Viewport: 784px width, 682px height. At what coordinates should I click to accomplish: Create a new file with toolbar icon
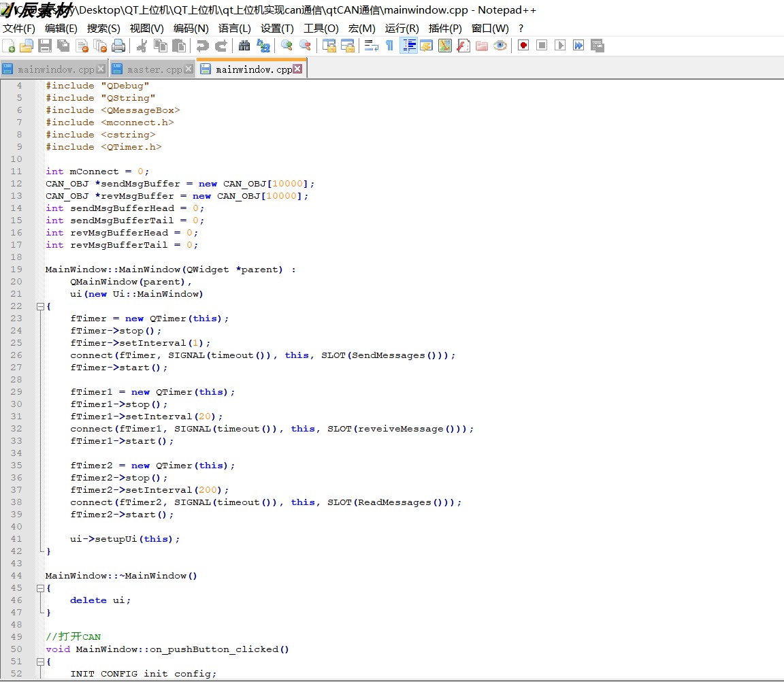pyautogui.click(x=9, y=46)
